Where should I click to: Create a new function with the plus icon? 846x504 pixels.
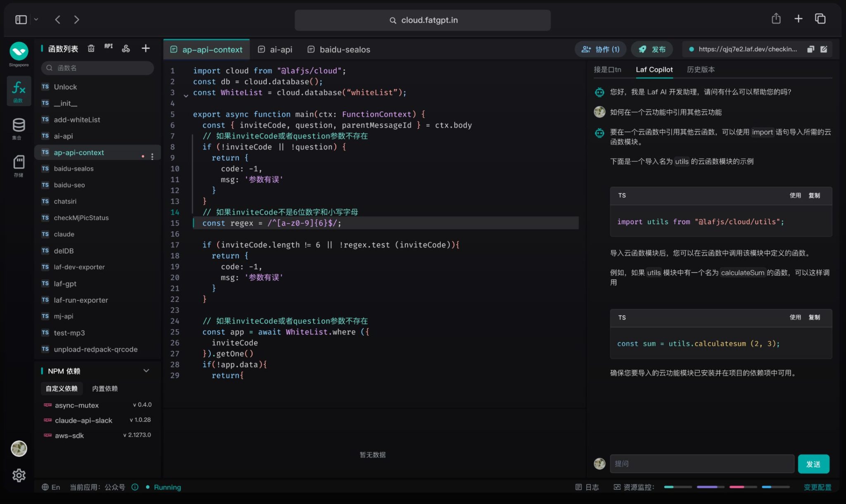point(145,48)
